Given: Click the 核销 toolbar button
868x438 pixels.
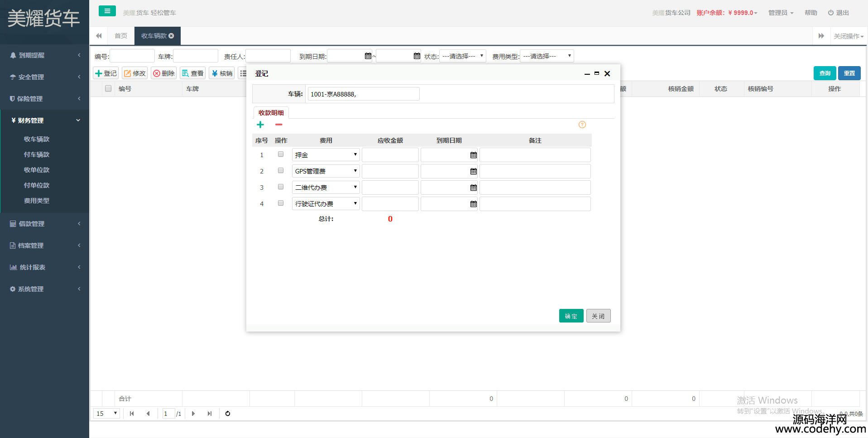Looking at the screenshot, I should 222,73.
